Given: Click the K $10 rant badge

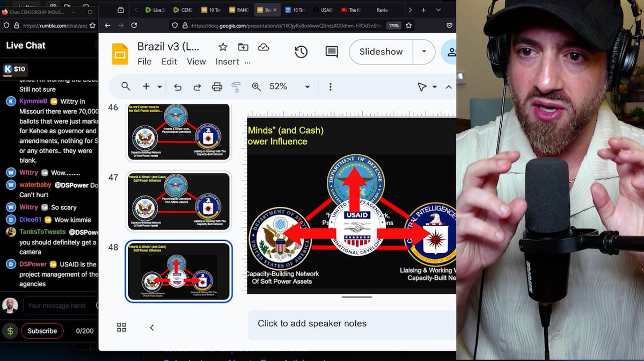Looking at the screenshot, I should [15, 69].
